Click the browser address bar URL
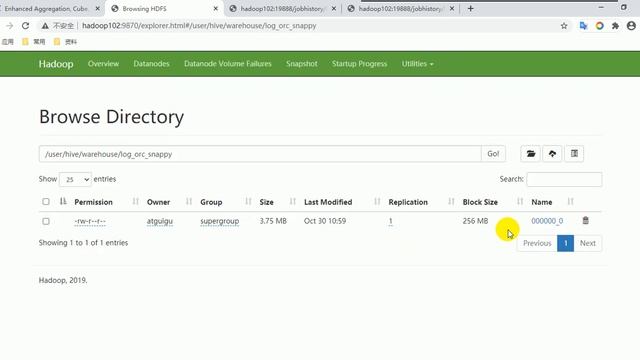Screen dimensions: 640x360 [199, 26]
